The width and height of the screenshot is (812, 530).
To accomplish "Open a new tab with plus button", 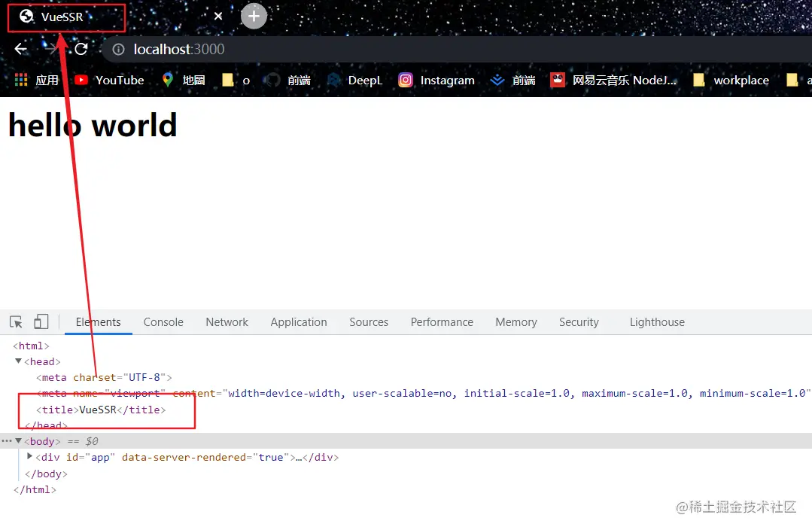I will (254, 16).
